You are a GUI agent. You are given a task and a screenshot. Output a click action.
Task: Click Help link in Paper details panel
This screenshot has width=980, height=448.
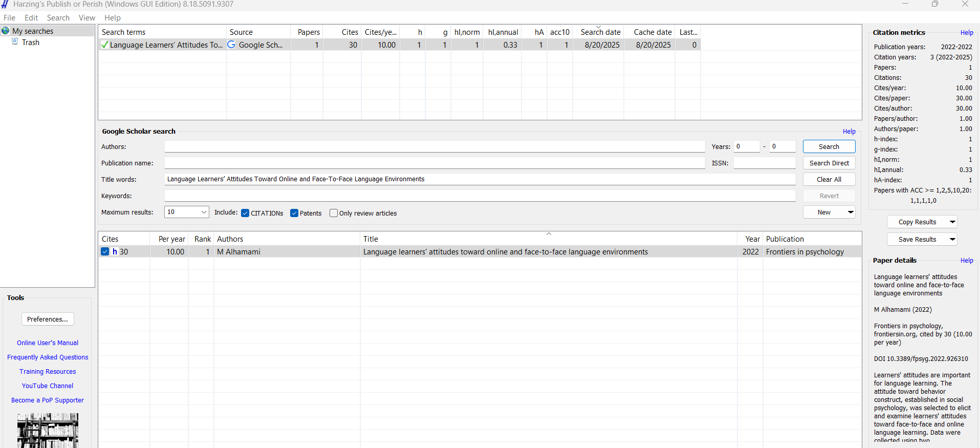click(967, 261)
